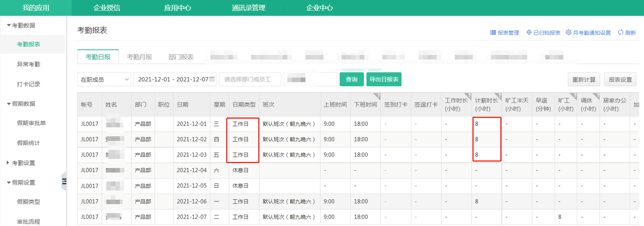Show help tip on 工作时长 column header
This screenshot has height=226, width=644.
point(468,96)
